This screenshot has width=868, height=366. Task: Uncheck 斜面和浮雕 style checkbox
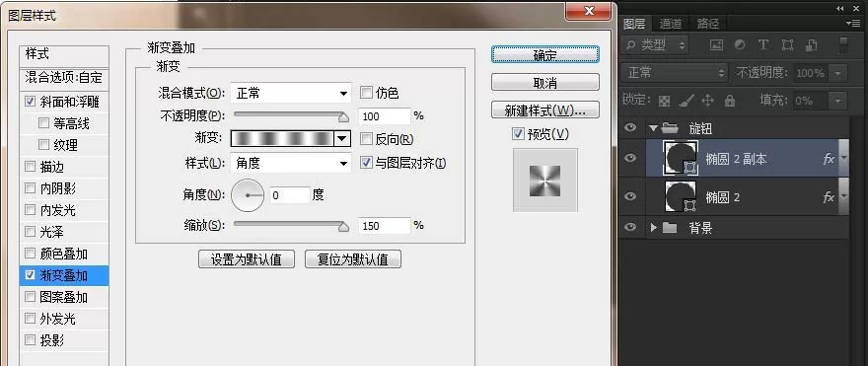pyautogui.click(x=30, y=103)
